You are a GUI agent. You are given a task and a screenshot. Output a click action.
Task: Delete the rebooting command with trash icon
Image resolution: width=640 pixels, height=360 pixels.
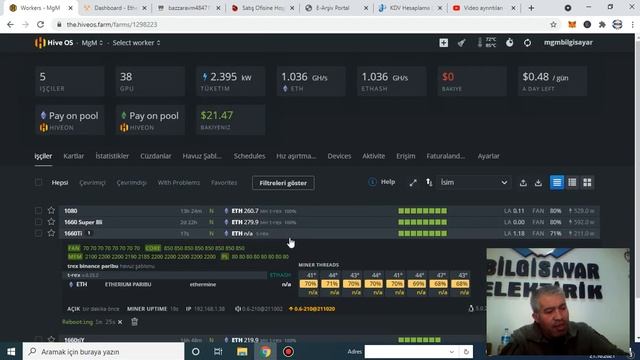(134, 322)
